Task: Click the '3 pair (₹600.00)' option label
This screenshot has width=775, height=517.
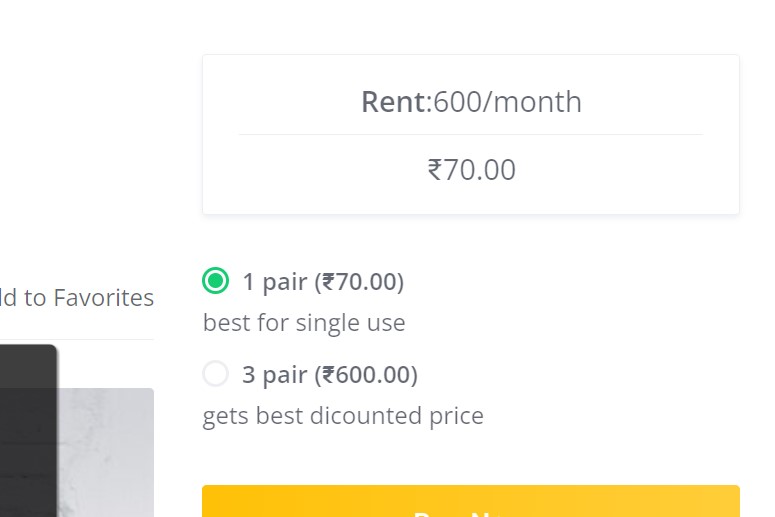Action: click(330, 374)
